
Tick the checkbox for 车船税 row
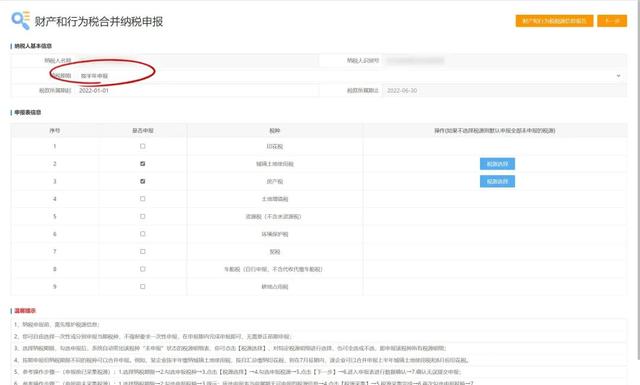tap(142, 269)
